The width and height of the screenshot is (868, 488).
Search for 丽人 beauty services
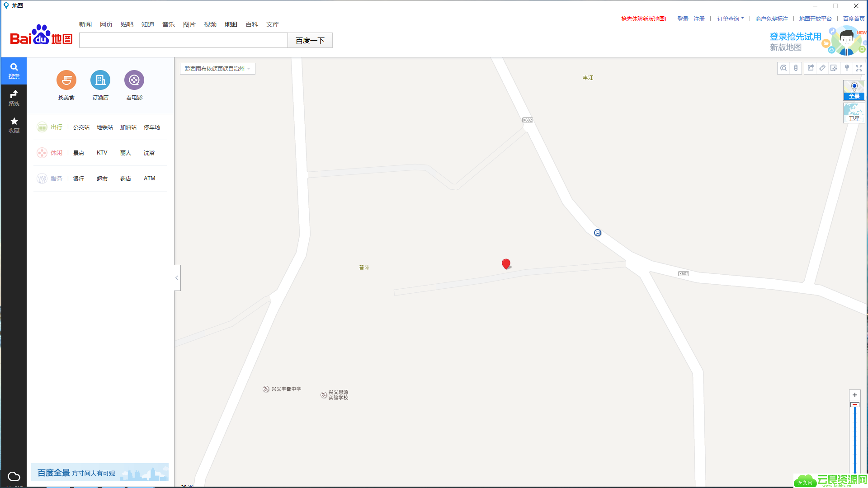click(x=126, y=153)
